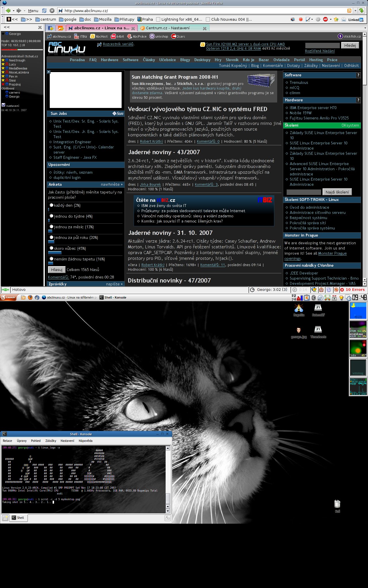This screenshot has width=368, height=588.
Task: Close the Xchat sidebar with the X icon
Action: point(40,27)
